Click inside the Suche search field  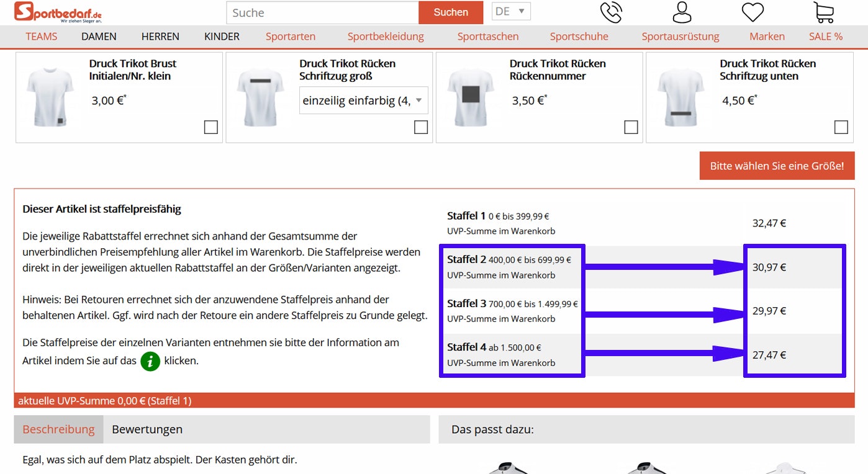(x=321, y=12)
